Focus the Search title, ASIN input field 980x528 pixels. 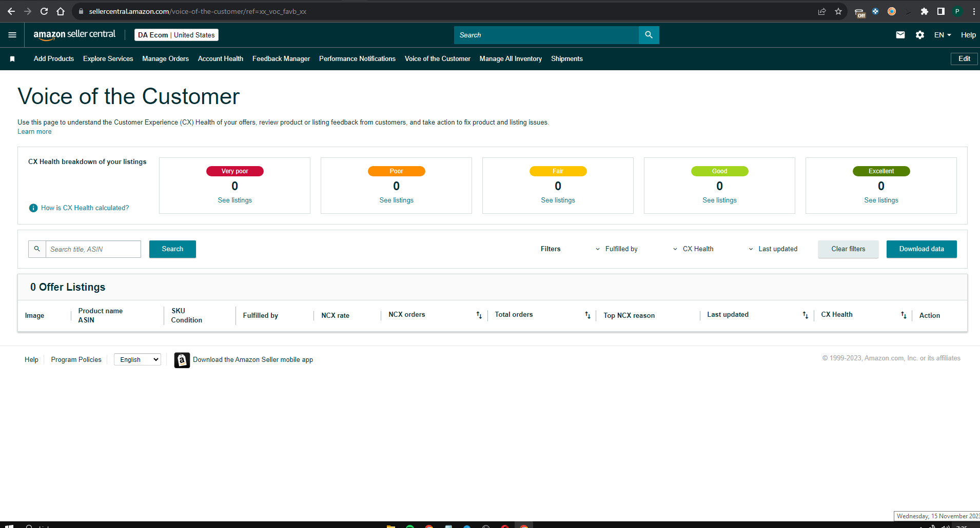[93, 249]
